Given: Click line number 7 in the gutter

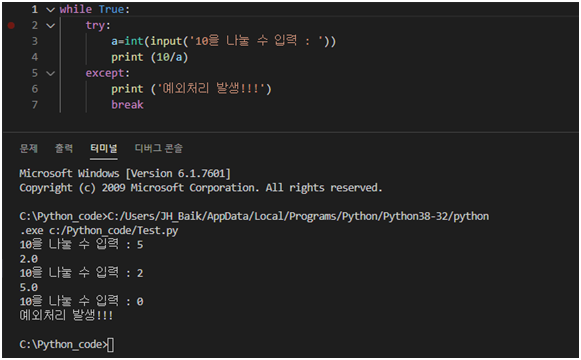Looking at the screenshot, I should [x=35, y=105].
